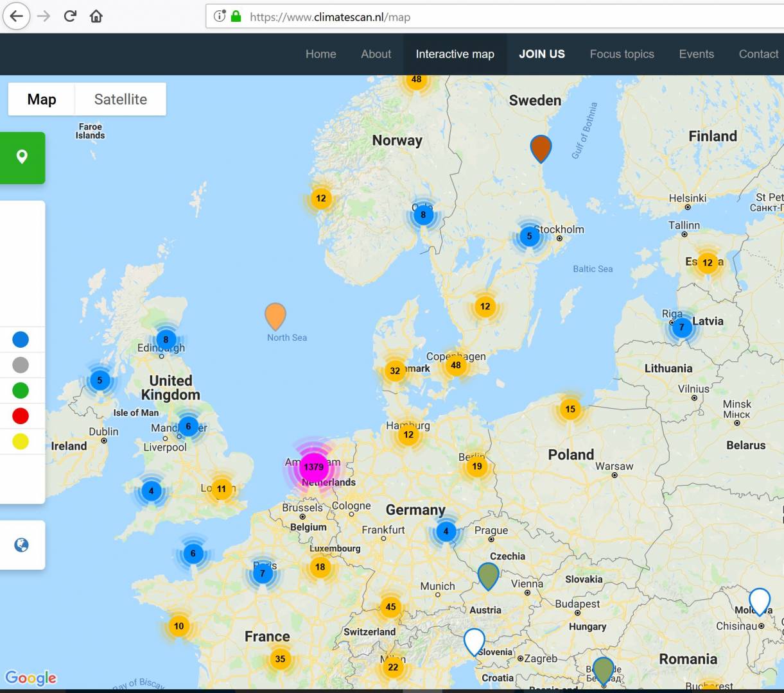Open the blue 6 cluster near Manchester

[x=188, y=426]
